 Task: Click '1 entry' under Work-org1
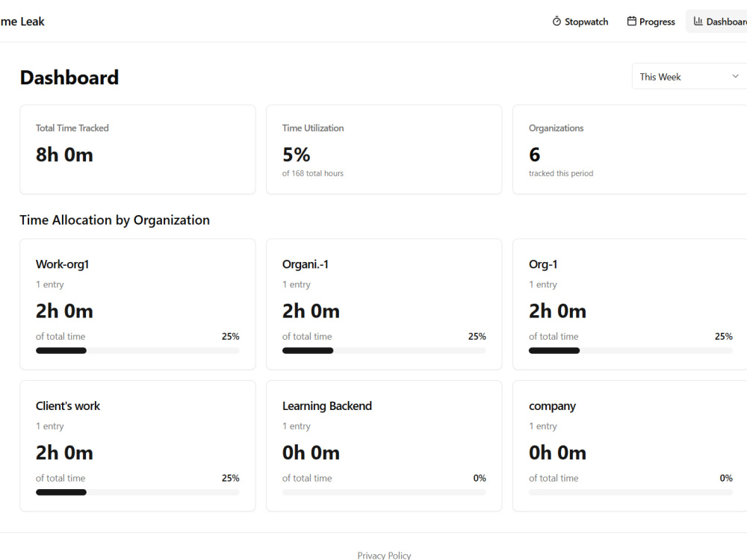[49, 284]
